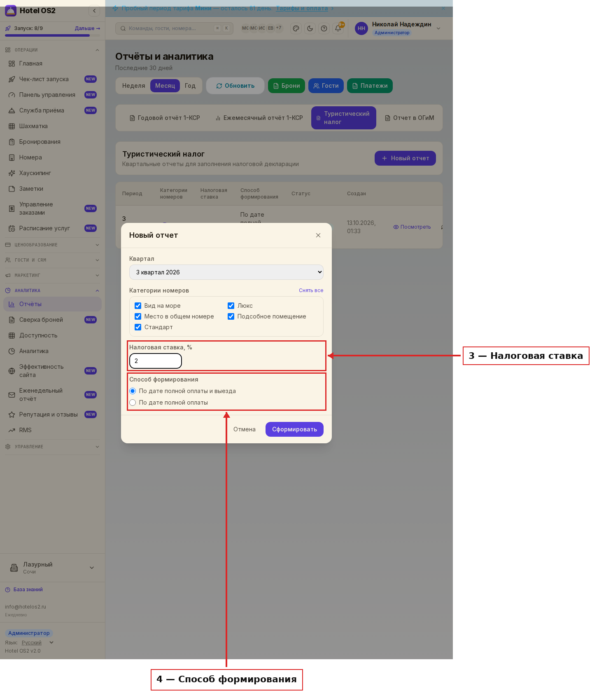The image size is (599, 700).
Task: Click the Хаускипинг sparkle icon in sidebar
Action: 12,173
